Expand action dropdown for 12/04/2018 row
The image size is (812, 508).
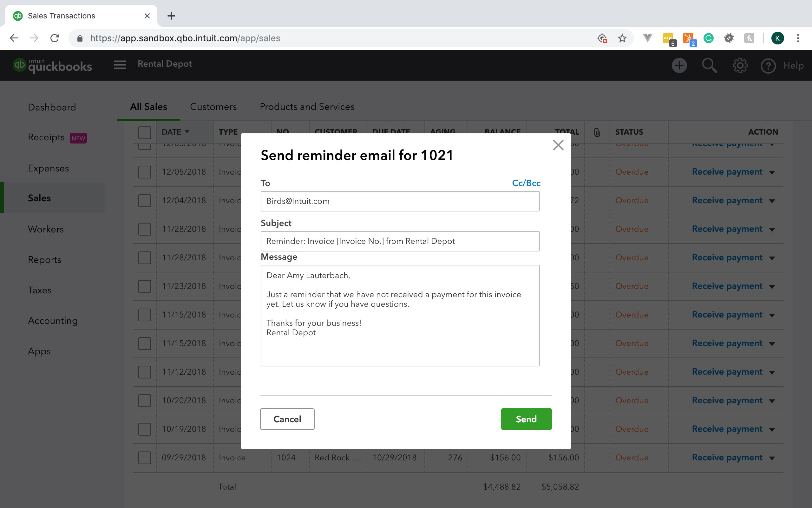772,201
